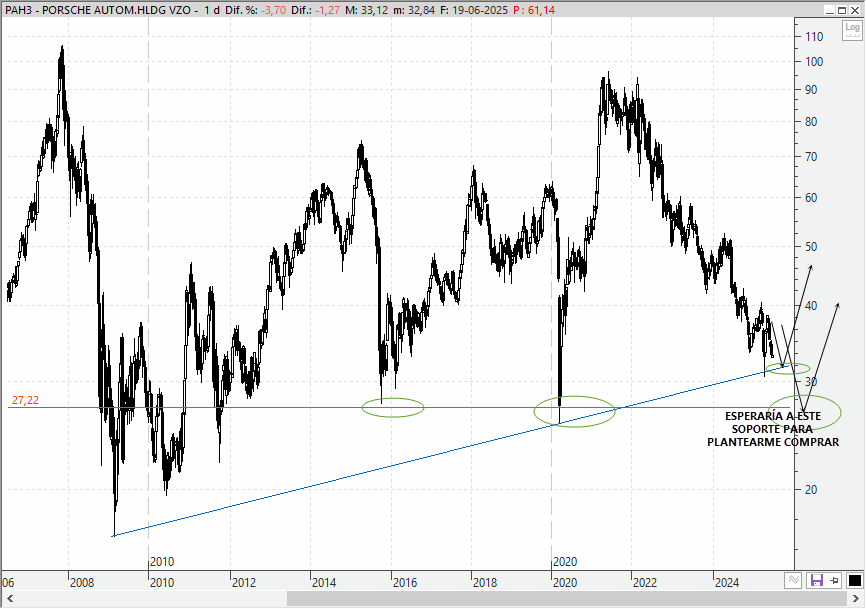866x609 pixels.
Task: Click the Dif. value -1,27
Action: pyautogui.click(x=330, y=10)
